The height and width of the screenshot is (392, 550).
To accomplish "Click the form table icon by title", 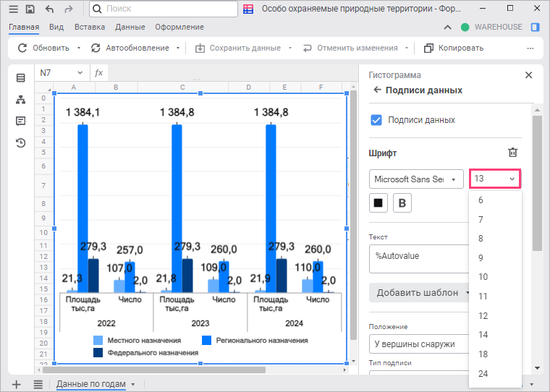I will coord(248,9).
